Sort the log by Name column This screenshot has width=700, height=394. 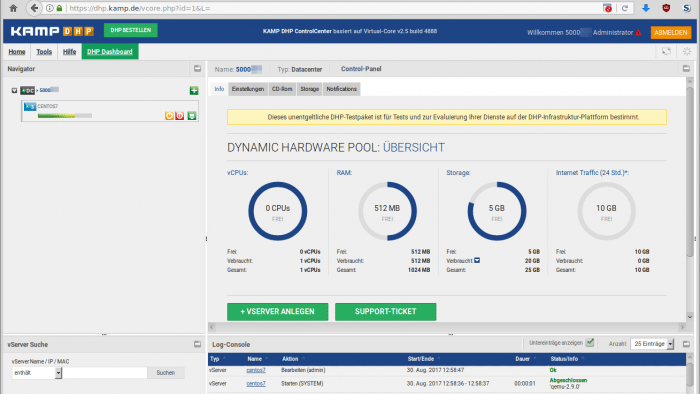click(254, 359)
